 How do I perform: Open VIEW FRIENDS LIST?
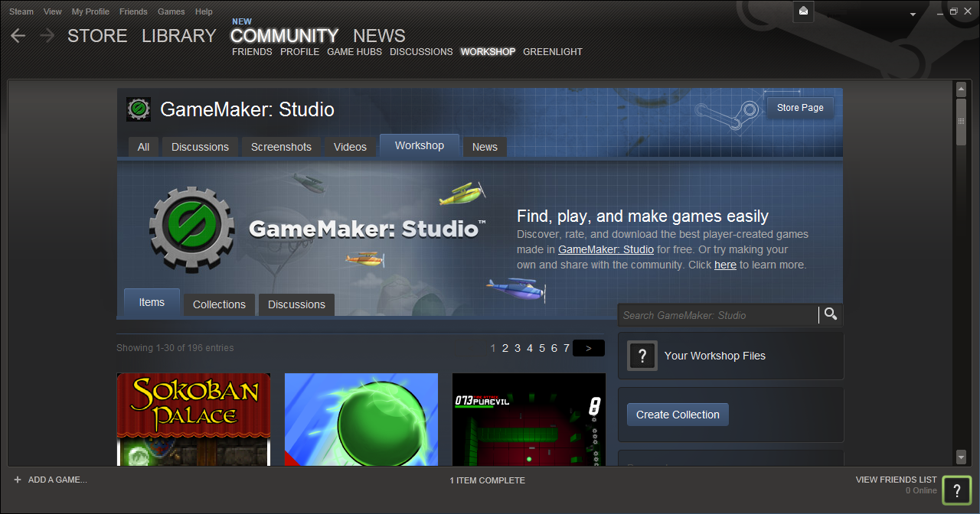coord(896,480)
